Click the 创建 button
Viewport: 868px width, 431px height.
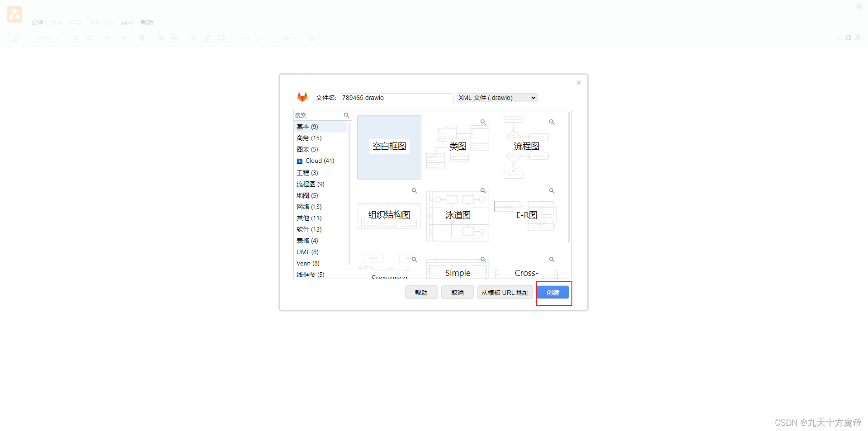(553, 292)
